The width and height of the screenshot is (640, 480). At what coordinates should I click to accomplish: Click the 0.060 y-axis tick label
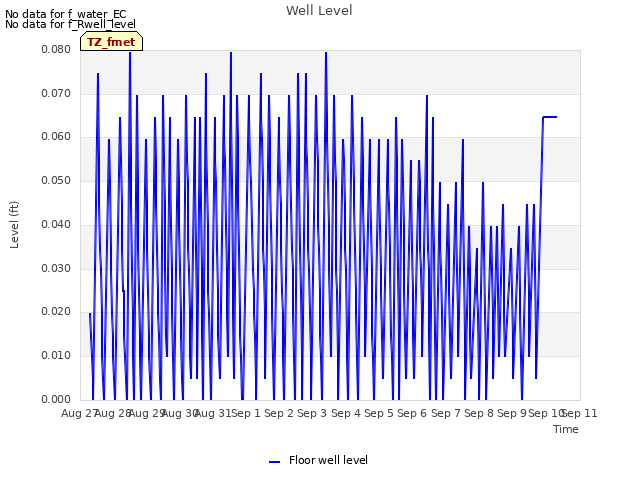[56, 137]
